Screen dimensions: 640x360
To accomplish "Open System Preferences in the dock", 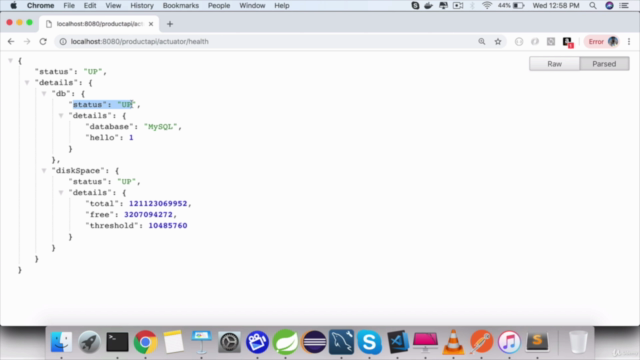I will (x=229, y=342).
